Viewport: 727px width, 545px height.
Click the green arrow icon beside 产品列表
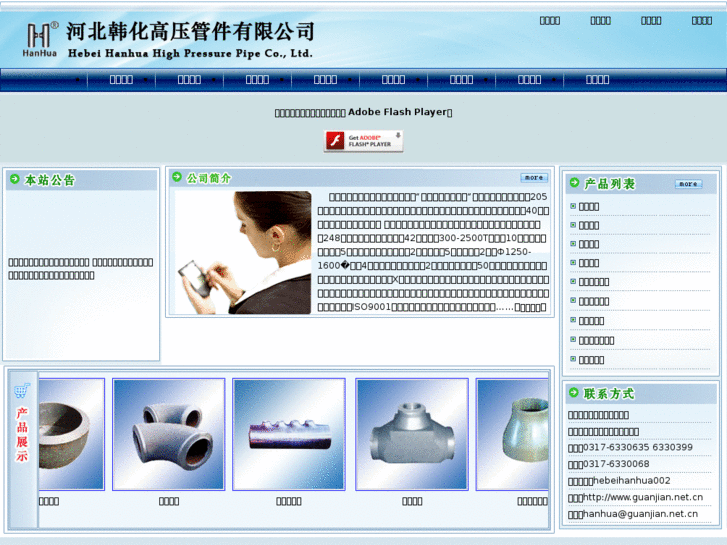[574, 183]
